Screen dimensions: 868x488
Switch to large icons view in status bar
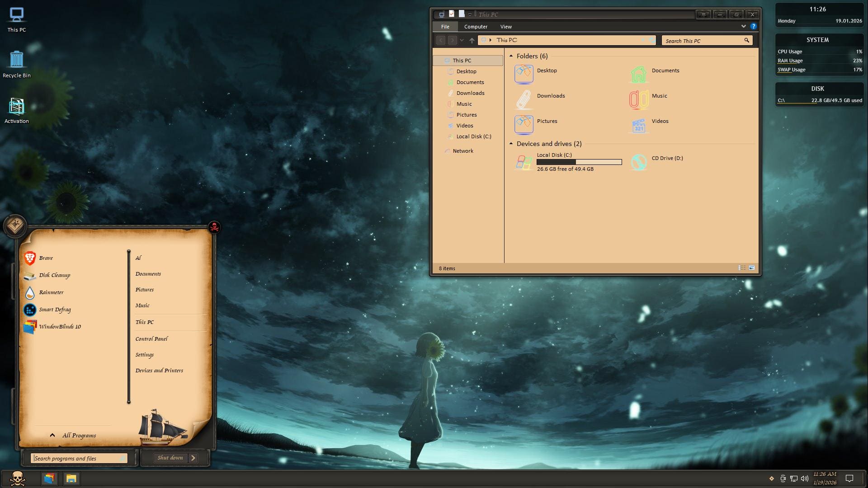coord(752,268)
